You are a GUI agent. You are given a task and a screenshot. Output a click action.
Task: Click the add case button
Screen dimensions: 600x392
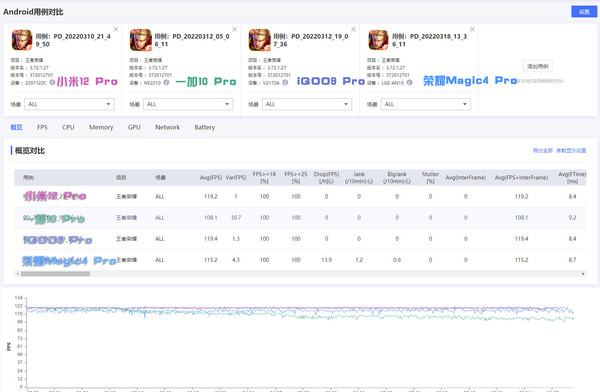(x=538, y=66)
